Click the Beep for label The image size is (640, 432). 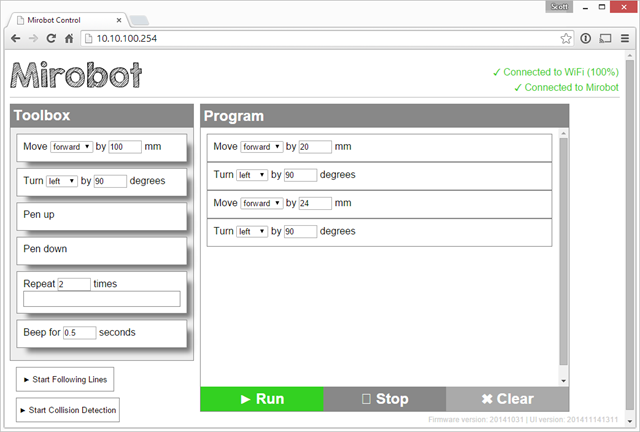coord(42,332)
